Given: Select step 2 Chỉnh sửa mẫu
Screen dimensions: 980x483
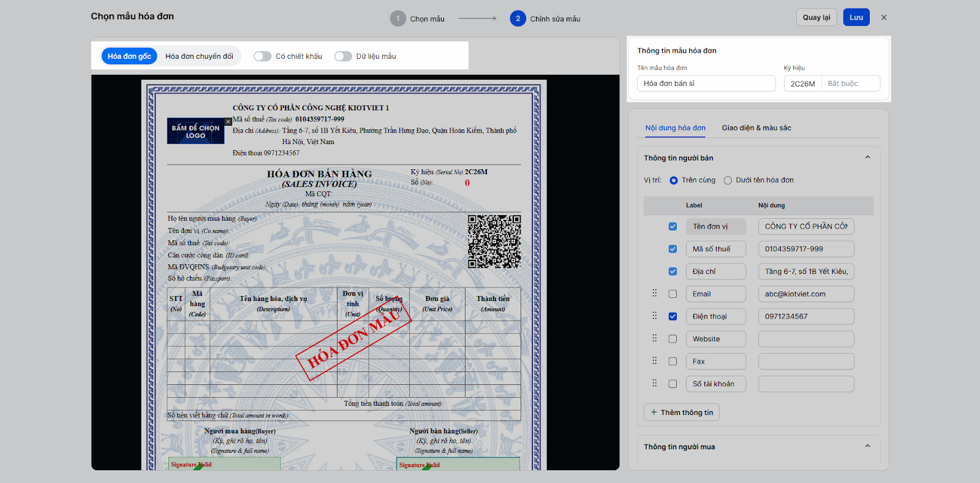Looking at the screenshot, I should coord(545,18).
